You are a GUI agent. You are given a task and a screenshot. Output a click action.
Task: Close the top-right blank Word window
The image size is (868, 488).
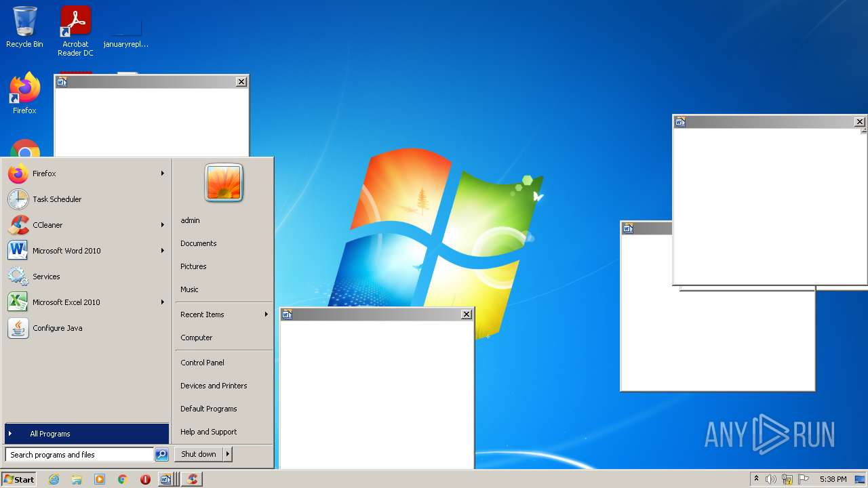click(859, 122)
